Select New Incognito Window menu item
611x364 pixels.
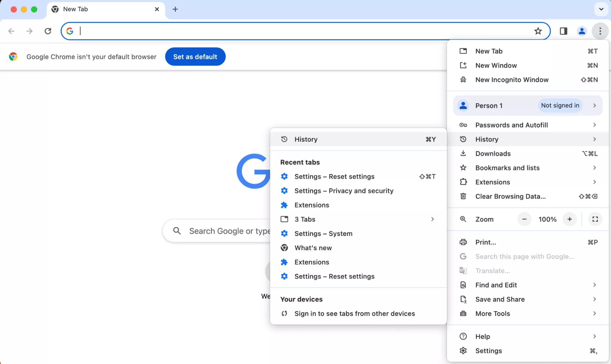click(512, 80)
